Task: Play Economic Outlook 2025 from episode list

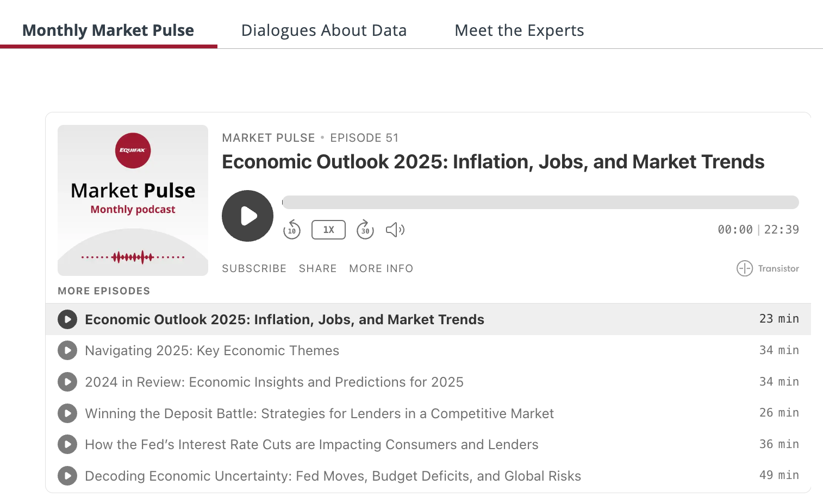Action: click(x=67, y=319)
